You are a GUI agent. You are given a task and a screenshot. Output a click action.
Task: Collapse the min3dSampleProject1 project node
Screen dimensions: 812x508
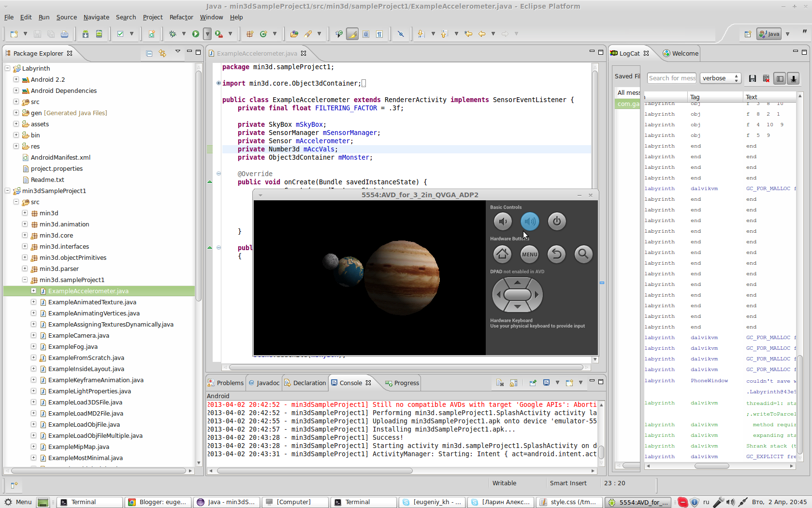pyautogui.click(x=8, y=191)
